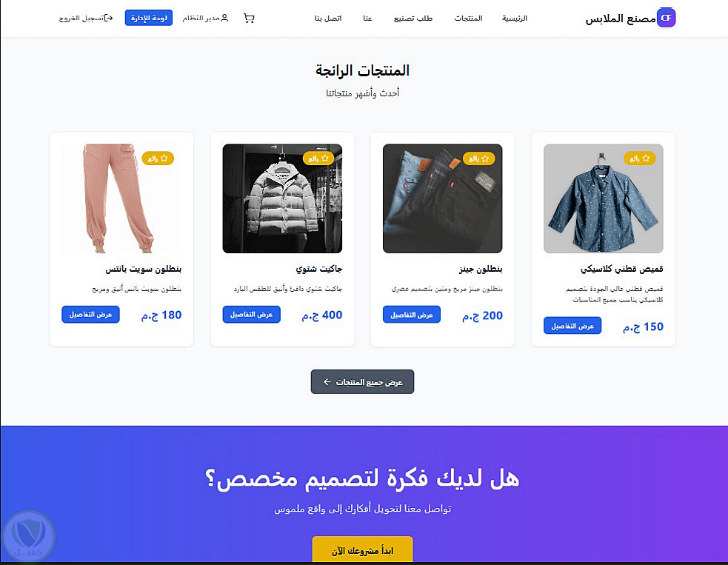Image resolution: width=728 pixels, height=565 pixels.
Task: Open the اتصل بنا nav link
Action: (x=328, y=18)
